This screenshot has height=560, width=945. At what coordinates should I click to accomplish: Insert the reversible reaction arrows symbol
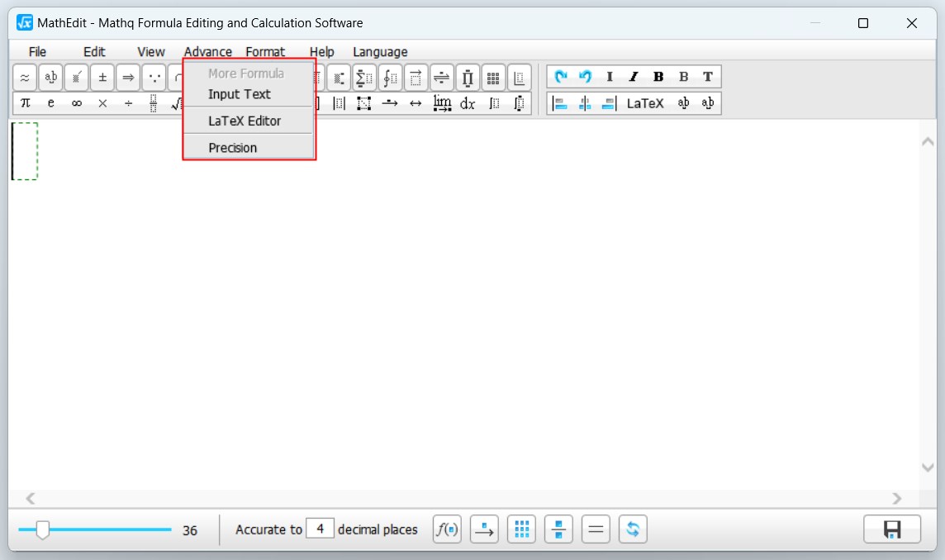coord(442,77)
